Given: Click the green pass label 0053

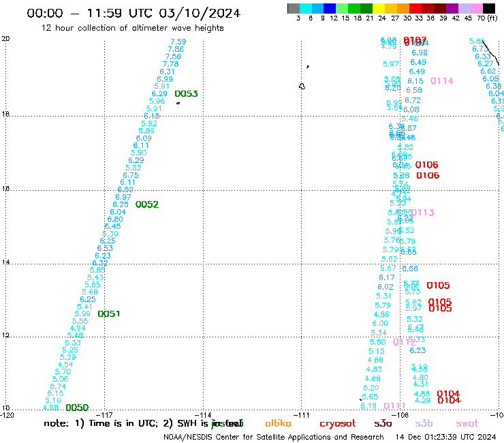Looking at the screenshot, I should point(186,93).
